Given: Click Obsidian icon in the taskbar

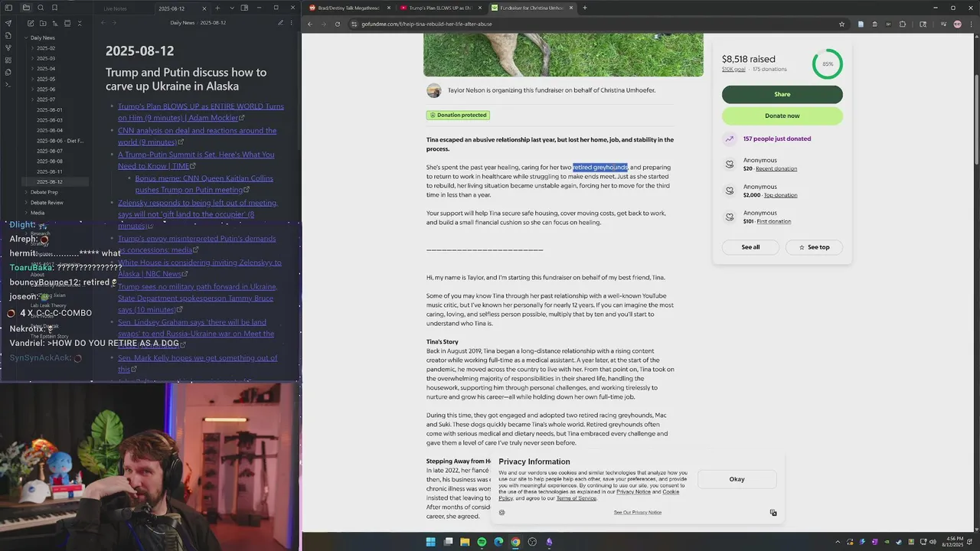Looking at the screenshot, I should pos(549,542).
